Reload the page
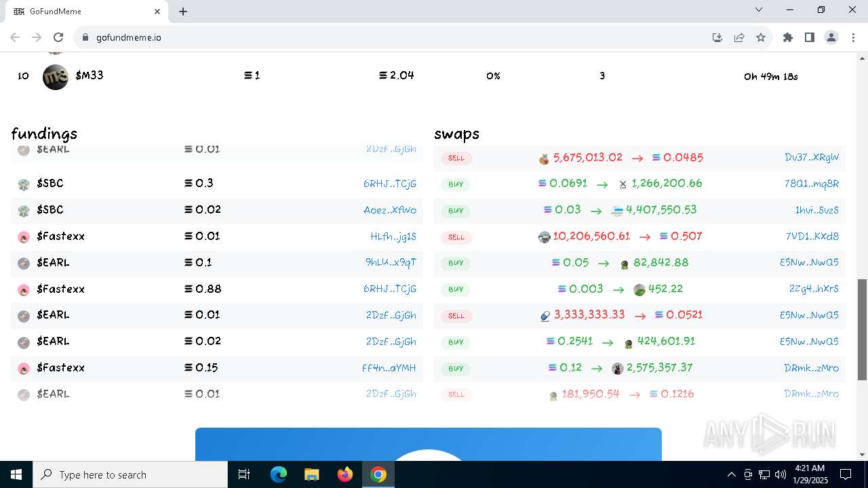 tap(58, 37)
